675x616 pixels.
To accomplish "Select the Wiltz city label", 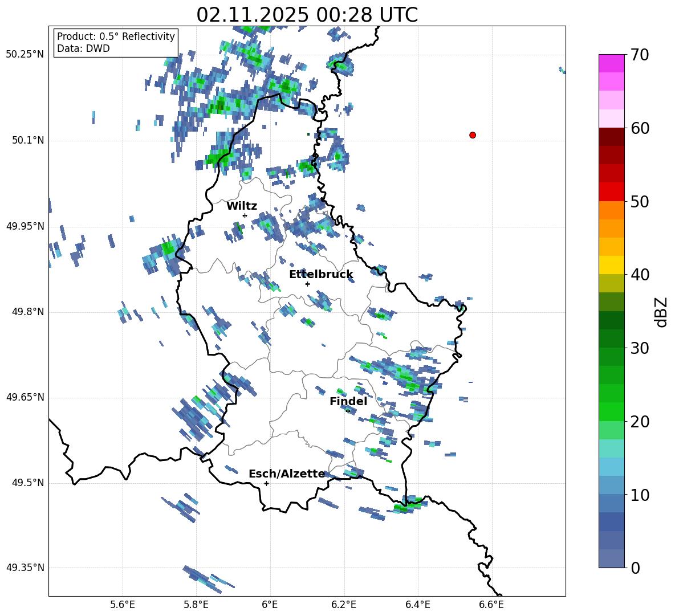I will coord(242,206).
